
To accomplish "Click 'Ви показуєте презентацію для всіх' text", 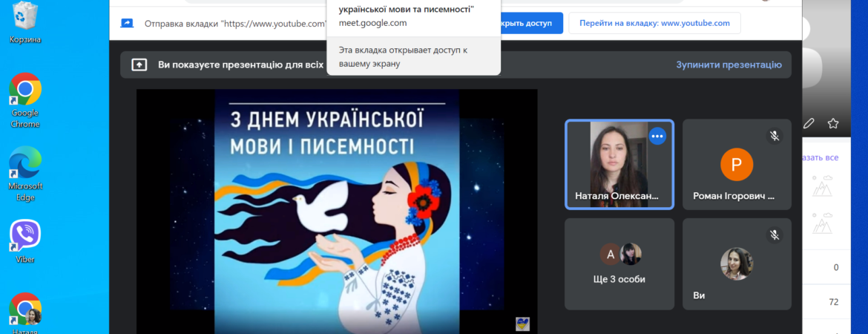I will 240,65.
